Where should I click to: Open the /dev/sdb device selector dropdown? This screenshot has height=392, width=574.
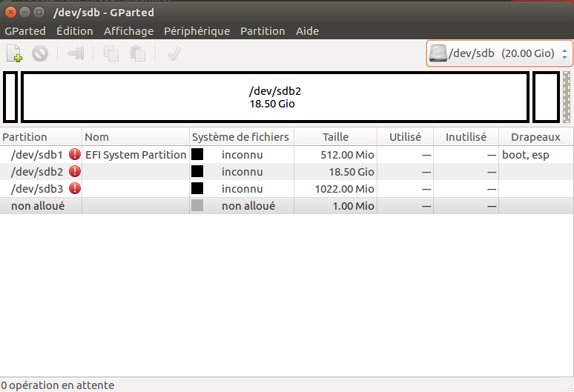(x=499, y=53)
